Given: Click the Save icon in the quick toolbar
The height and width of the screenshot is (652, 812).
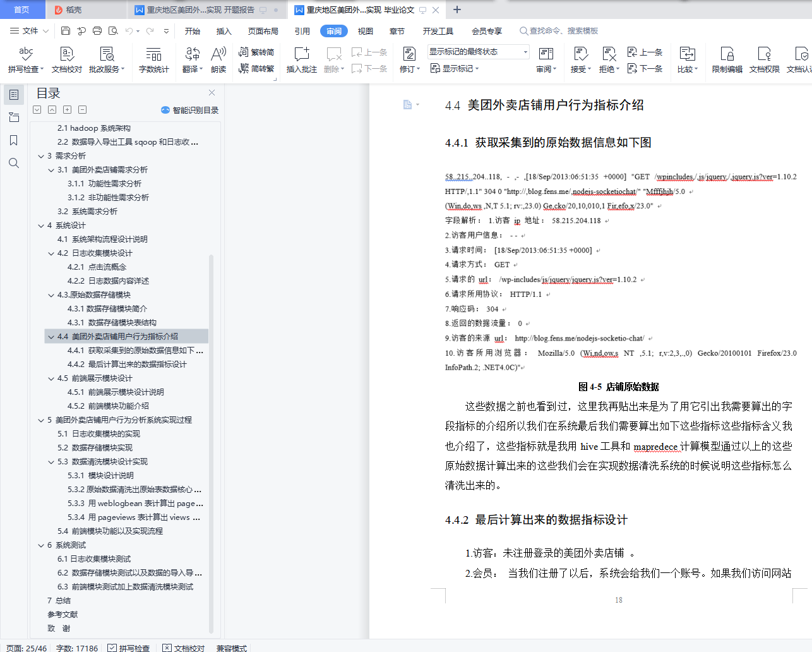Looking at the screenshot, I should coord(66,31).
